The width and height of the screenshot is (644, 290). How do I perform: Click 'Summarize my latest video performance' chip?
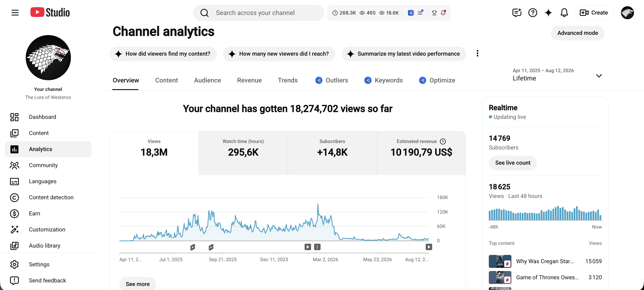pos(404,54)
